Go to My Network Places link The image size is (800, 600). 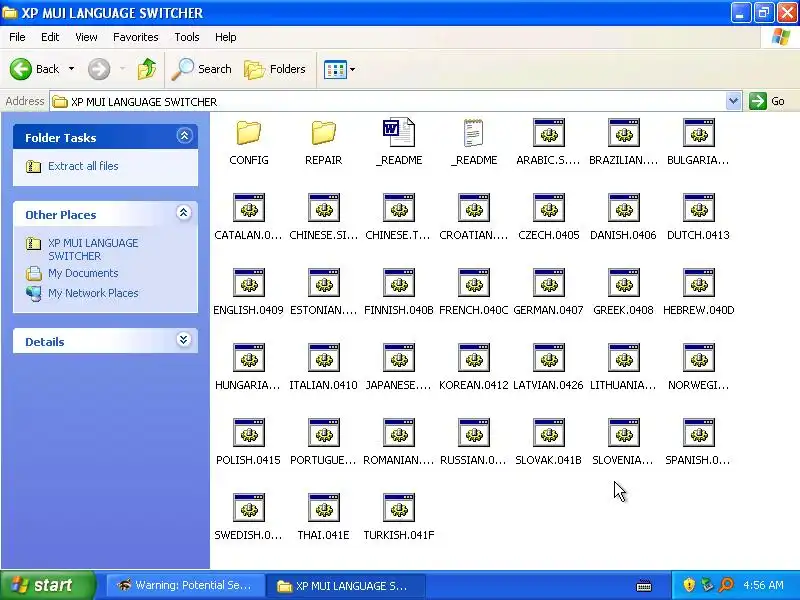tap(93, 293)
